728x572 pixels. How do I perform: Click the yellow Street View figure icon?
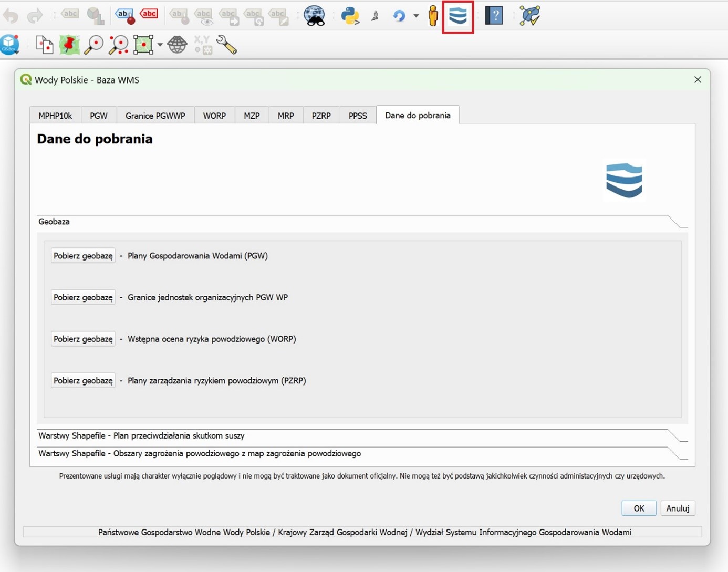click(x=433, y=16)
